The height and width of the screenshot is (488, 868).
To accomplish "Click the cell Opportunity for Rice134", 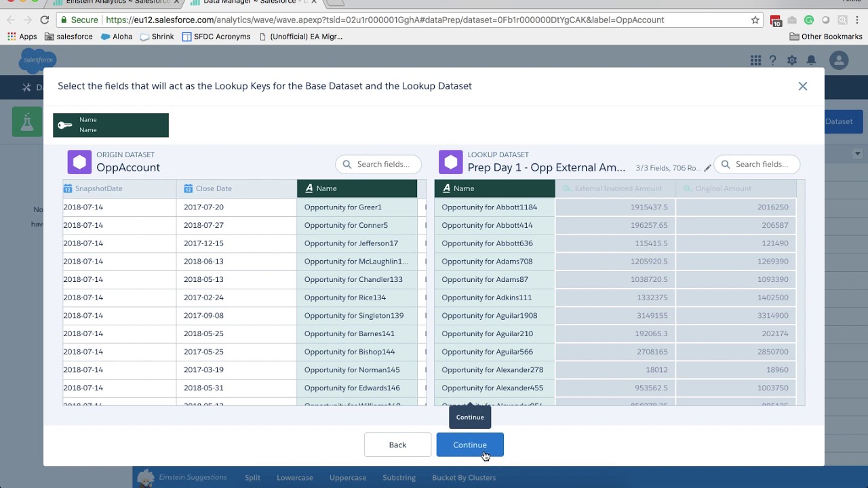I will tap(357, 298).
